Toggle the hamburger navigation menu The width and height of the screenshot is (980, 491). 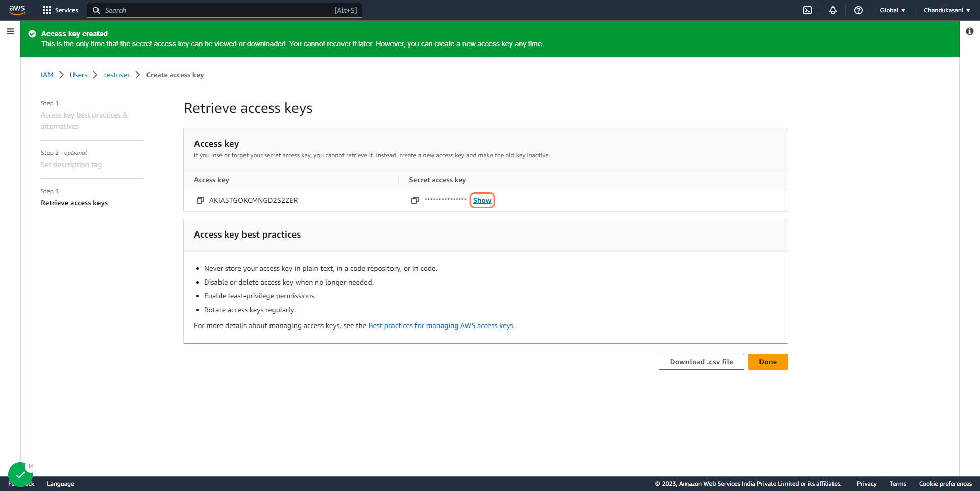pyautogui.click(x=10, y=31)
